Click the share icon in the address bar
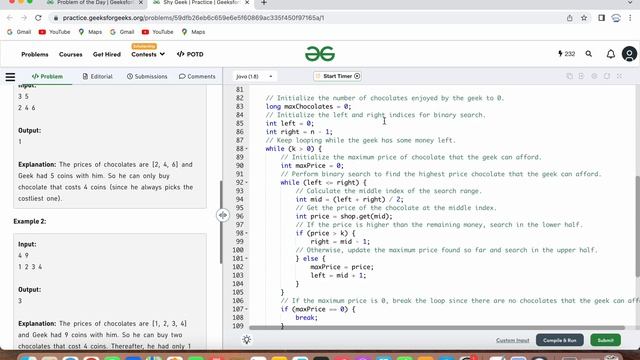 coord(569,18)
